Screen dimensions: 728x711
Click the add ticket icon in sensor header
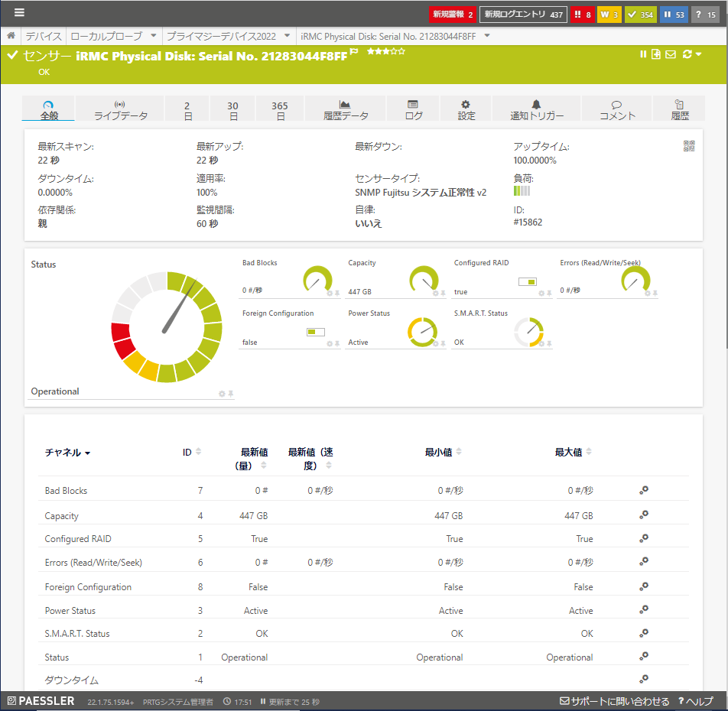[655, 54]
